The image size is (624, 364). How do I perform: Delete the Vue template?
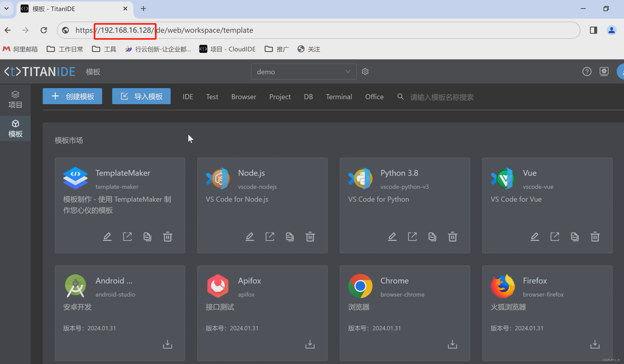pos(595,237)
